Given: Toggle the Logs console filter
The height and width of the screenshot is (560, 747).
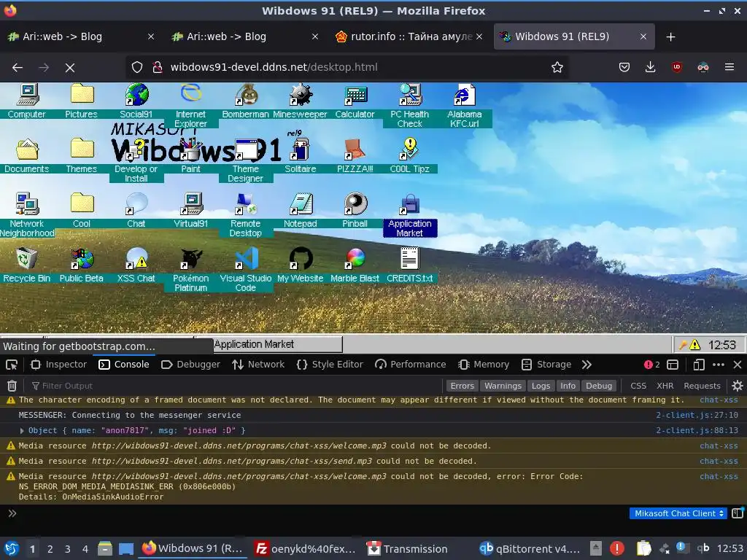Looking at the screenshot, I should click(541, 386).
